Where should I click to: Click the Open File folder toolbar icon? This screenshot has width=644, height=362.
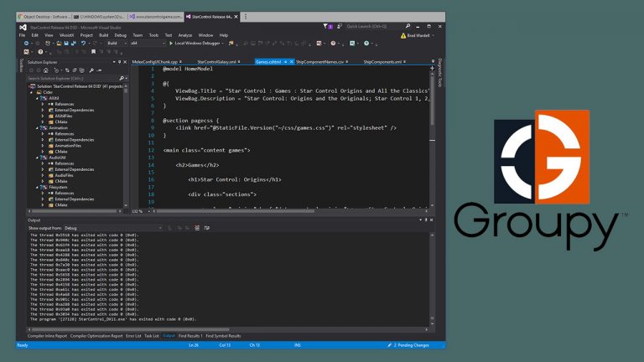60,43
